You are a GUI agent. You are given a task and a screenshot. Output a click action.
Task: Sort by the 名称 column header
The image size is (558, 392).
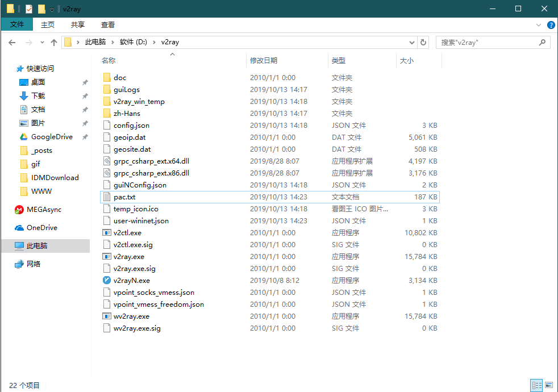click(x=173, y=60)
